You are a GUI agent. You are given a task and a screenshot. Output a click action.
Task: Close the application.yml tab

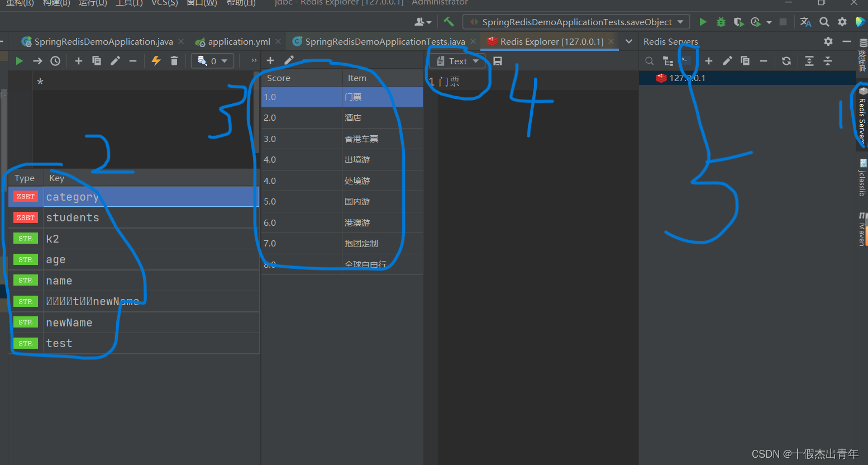click(278, 41)
